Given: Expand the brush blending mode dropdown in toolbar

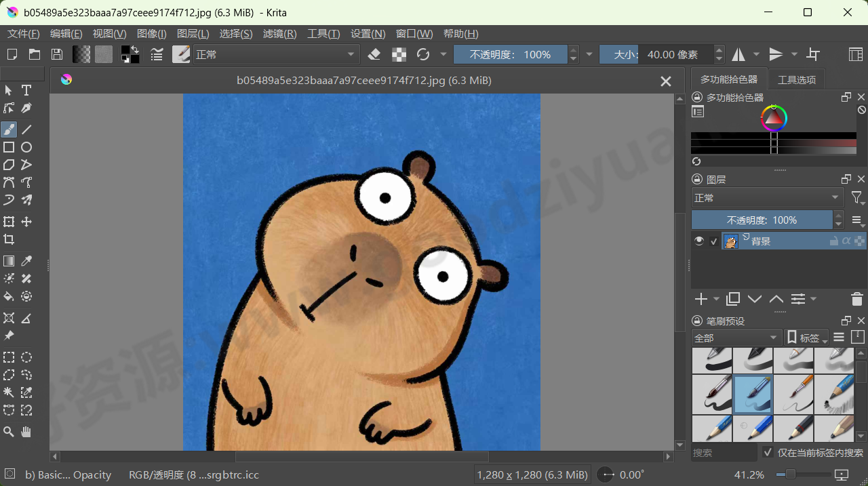Looking at the screenshot, I should (x=351, y=54).
